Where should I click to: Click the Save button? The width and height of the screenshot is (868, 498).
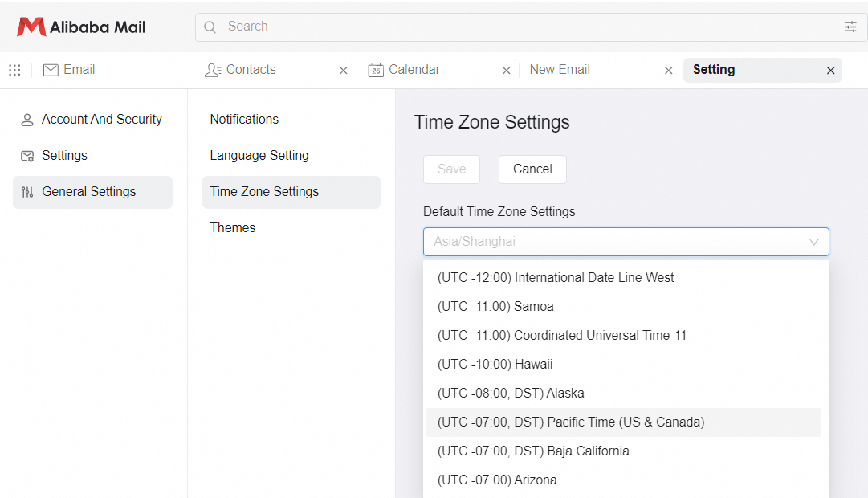(x=451, y=169)
